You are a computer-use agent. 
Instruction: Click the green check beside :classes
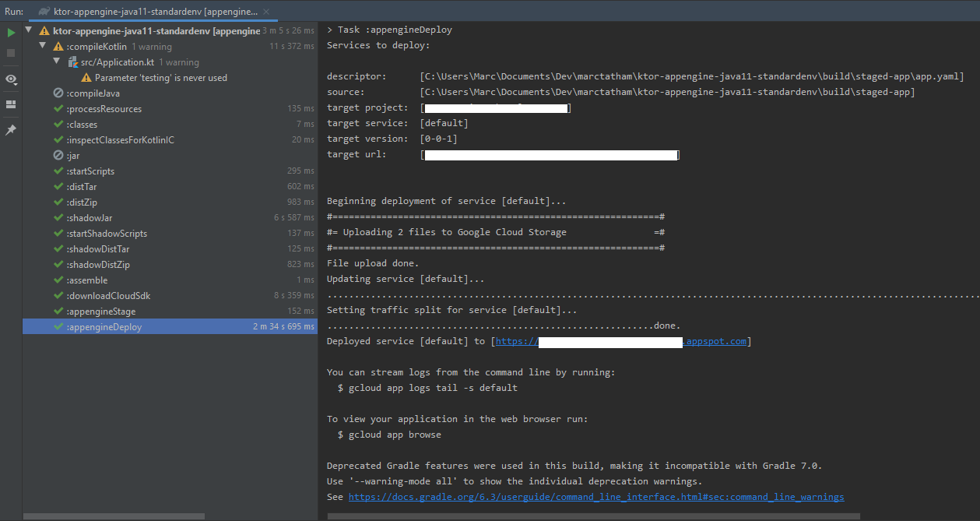click(58, 125)
